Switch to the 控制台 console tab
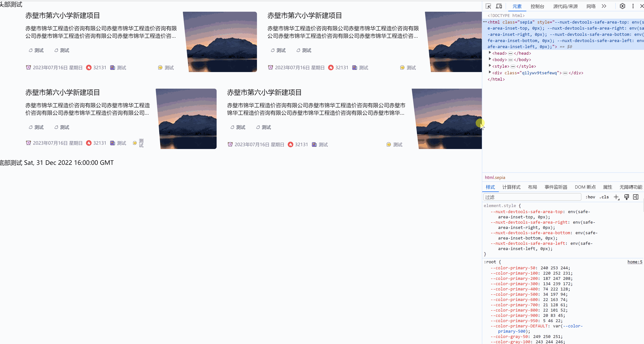 pos(537,6)
